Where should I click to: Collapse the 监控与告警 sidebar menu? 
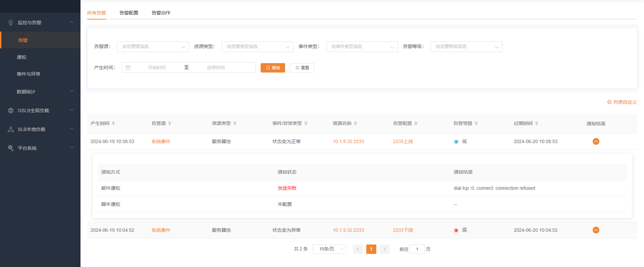[x=71, y=23]
